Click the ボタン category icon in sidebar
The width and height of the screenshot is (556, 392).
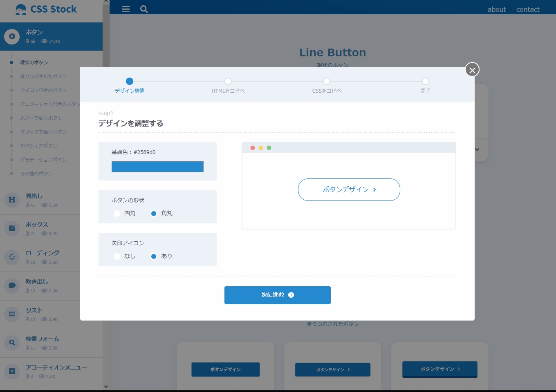(x=12, y=36)
